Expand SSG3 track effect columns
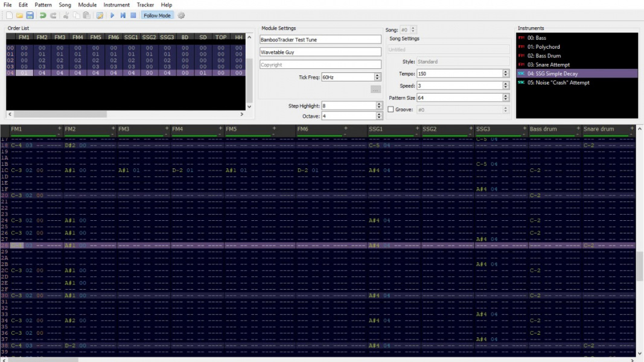644x362 pixels. pos(524,129)
